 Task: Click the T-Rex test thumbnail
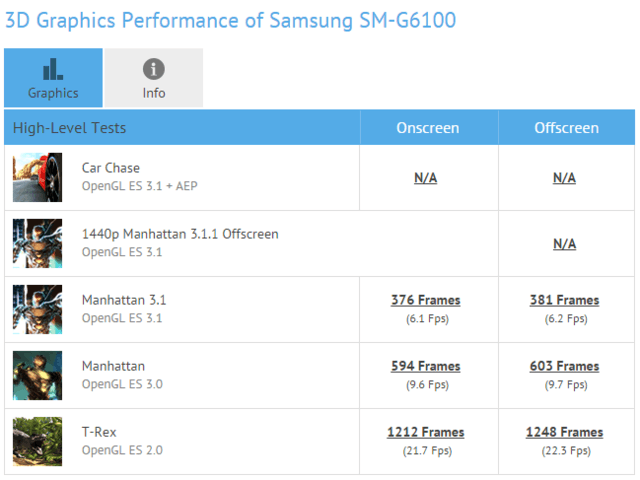37,441
